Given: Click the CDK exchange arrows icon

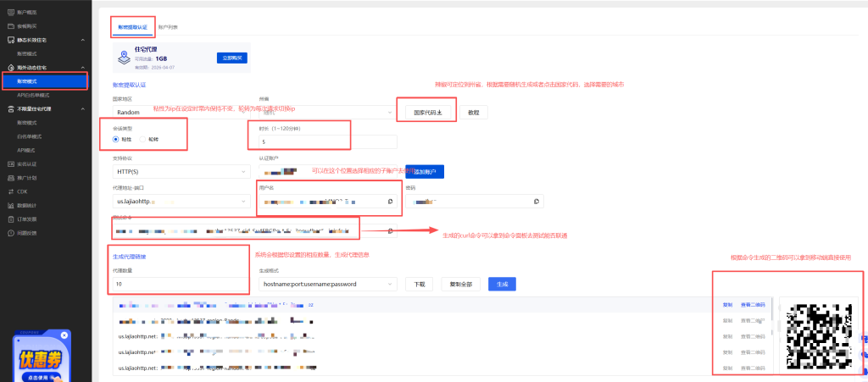Looking at the screenshot, I should [11, 191].
